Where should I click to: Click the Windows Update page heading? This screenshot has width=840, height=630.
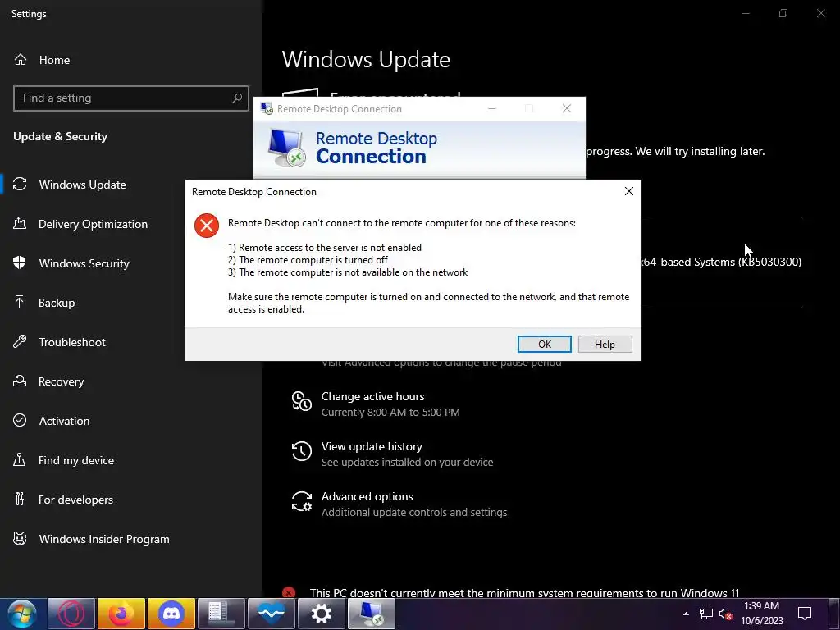(366, 59)
